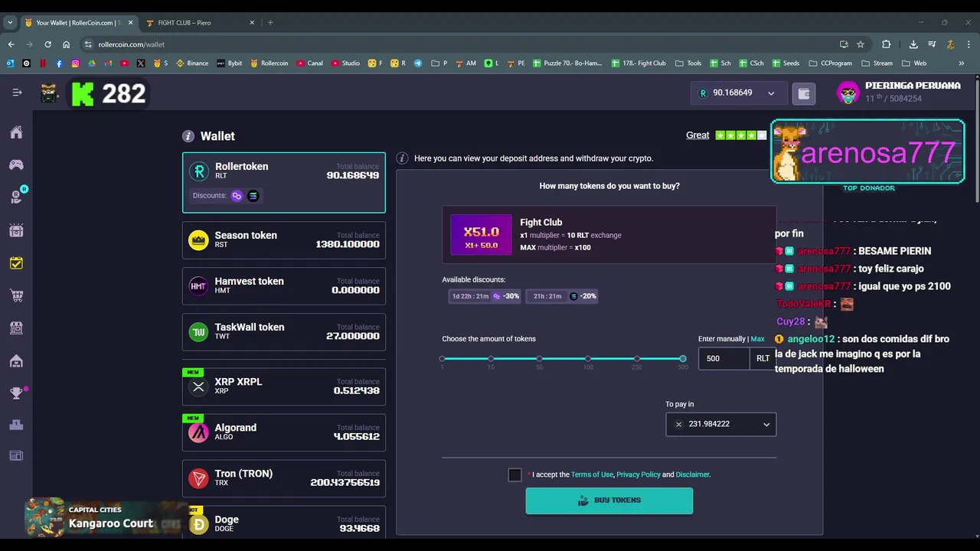Select Algorand ALGO wallet entry
This screenshot has width=980, height=551.
284,432
